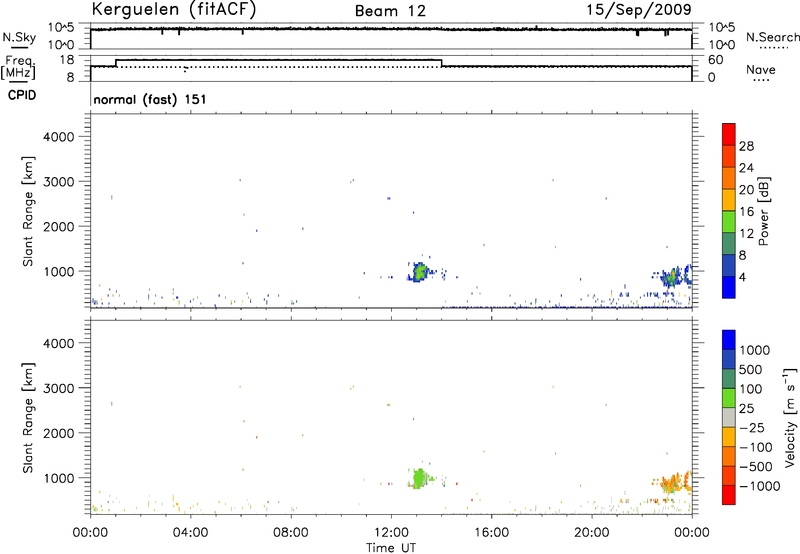Click the N.Search legend label
The height and width of the screenshot is (554, 800).
click(x=772, y=37)
